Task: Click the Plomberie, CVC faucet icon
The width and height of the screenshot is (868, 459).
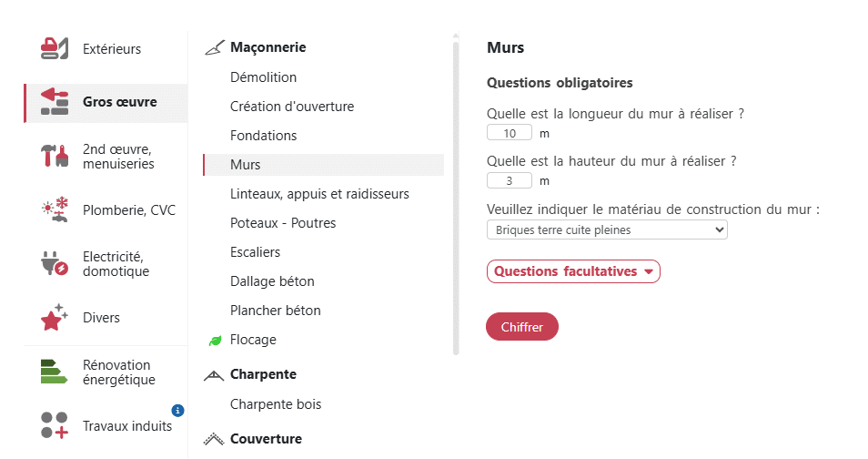Action: 55,210
